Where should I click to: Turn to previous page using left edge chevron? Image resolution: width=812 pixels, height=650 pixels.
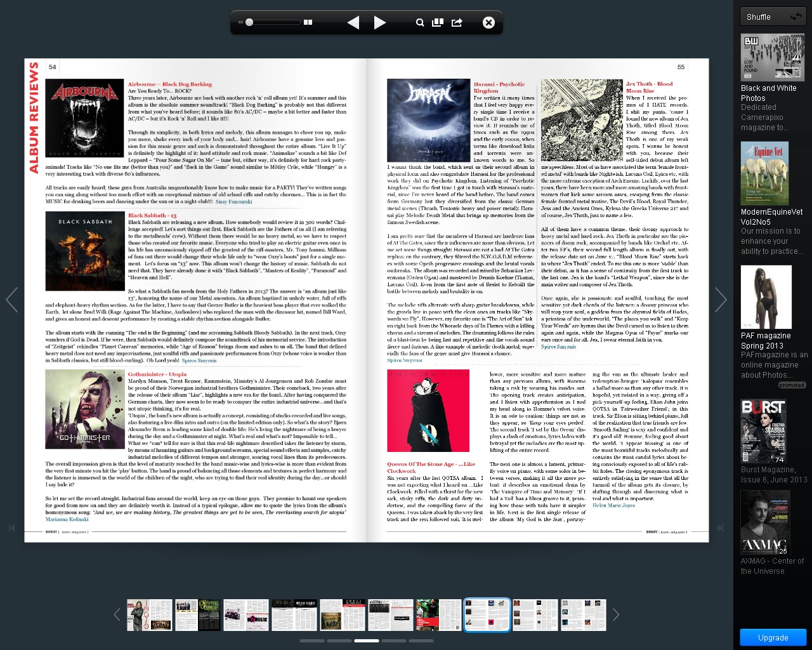pos(12,300)
